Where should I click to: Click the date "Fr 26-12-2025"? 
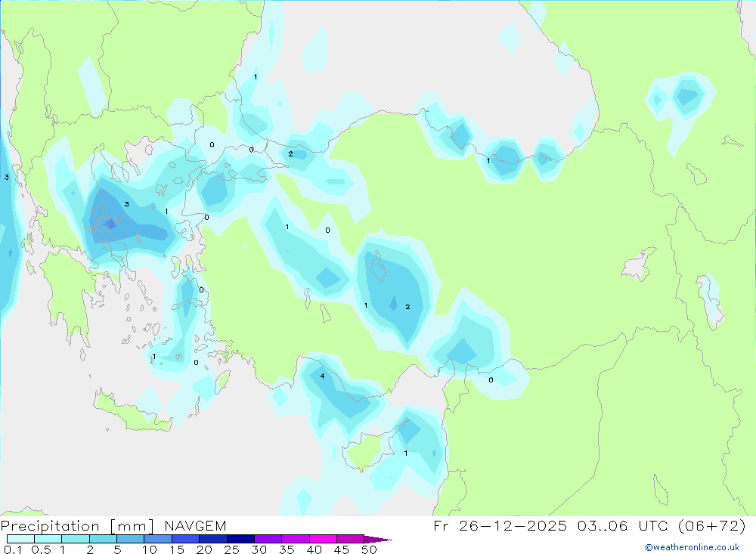point(500,525)
